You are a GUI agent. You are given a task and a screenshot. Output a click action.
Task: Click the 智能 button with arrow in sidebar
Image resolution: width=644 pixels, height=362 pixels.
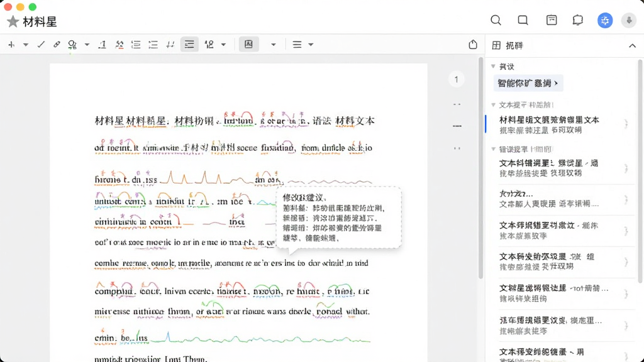tap(528, 84)
